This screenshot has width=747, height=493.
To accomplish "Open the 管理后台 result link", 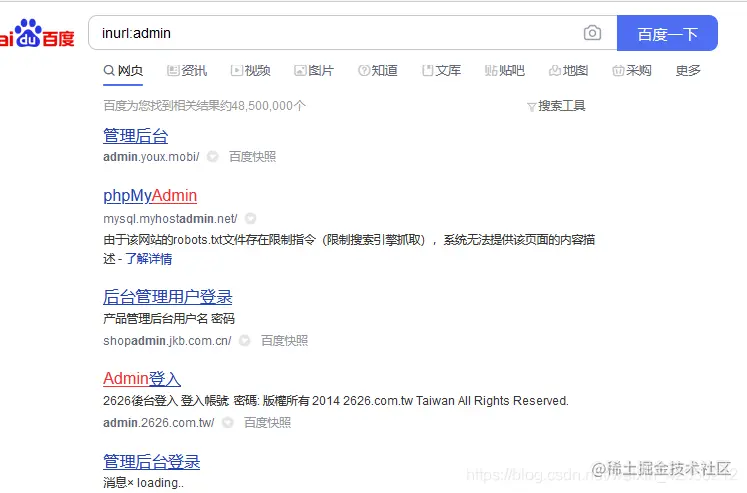I will coord(136,136).
